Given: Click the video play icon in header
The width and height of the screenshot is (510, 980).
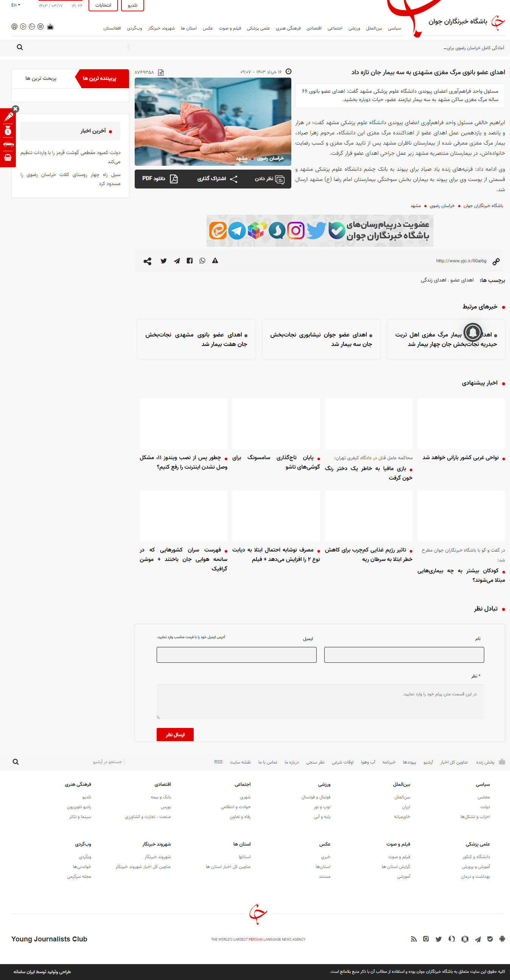Looking at the screenshot, I should (x=23, y=26).
